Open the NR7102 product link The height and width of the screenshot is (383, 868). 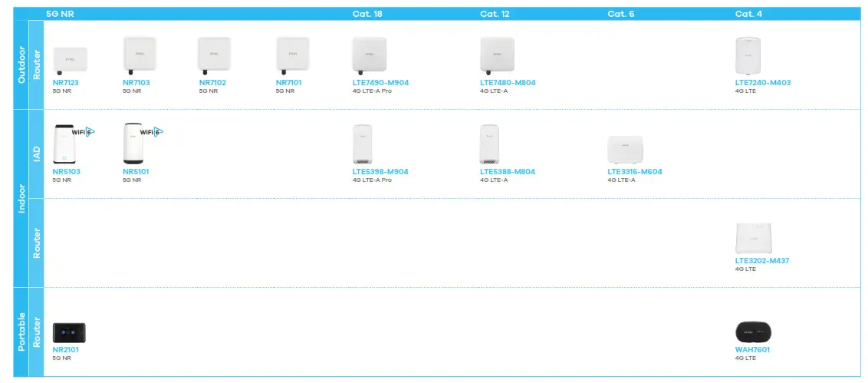tap(212, 83)
